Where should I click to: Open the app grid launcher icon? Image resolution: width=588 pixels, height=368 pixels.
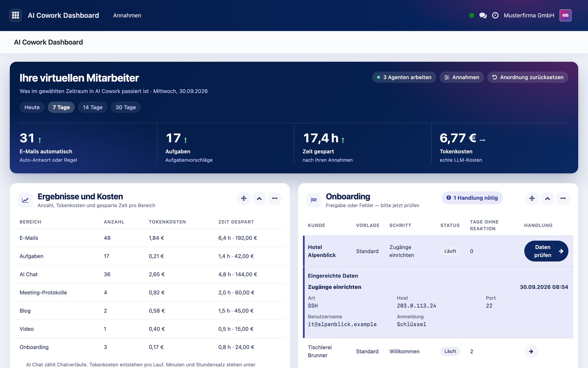tap(15, 15)
